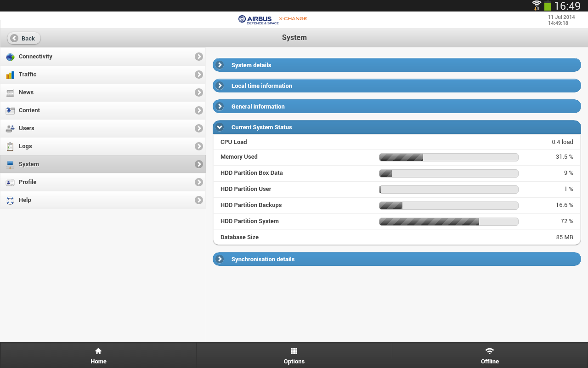Open the System chevron arrow

pyautogui.click(x=198, y=164)
